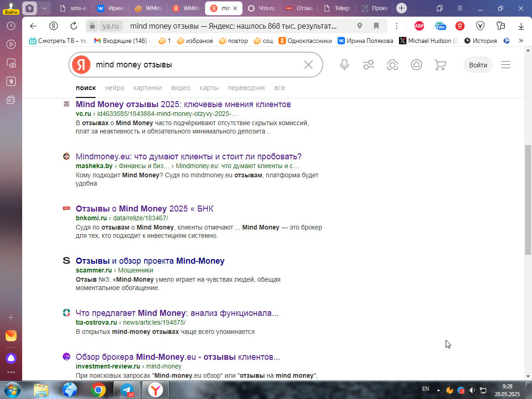Open video player icon in left sidebar

click(11, 44)
